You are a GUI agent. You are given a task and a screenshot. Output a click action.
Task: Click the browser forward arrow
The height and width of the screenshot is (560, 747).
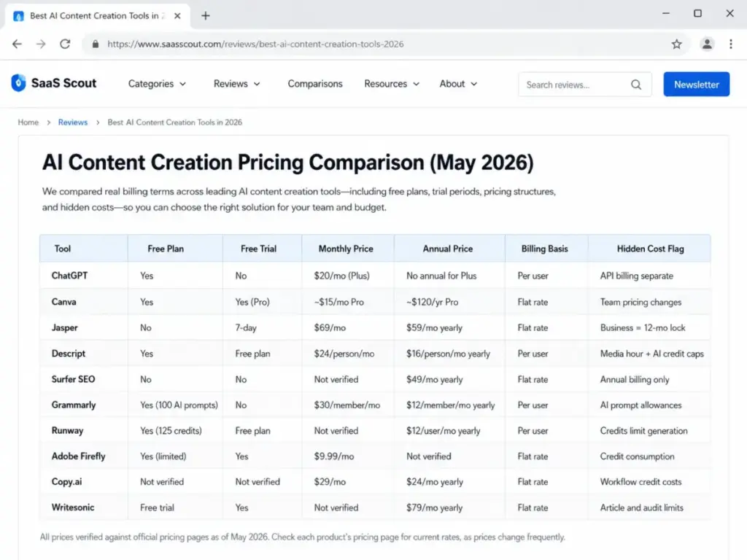pos(41,44)
